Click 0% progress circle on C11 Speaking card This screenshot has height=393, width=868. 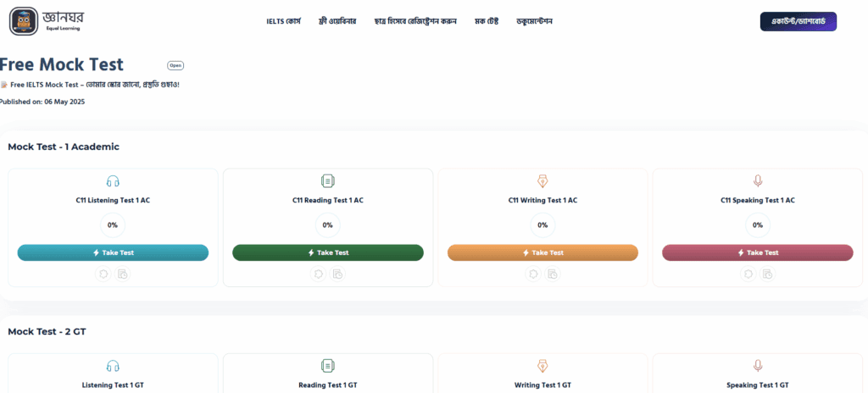pos(758,225)
